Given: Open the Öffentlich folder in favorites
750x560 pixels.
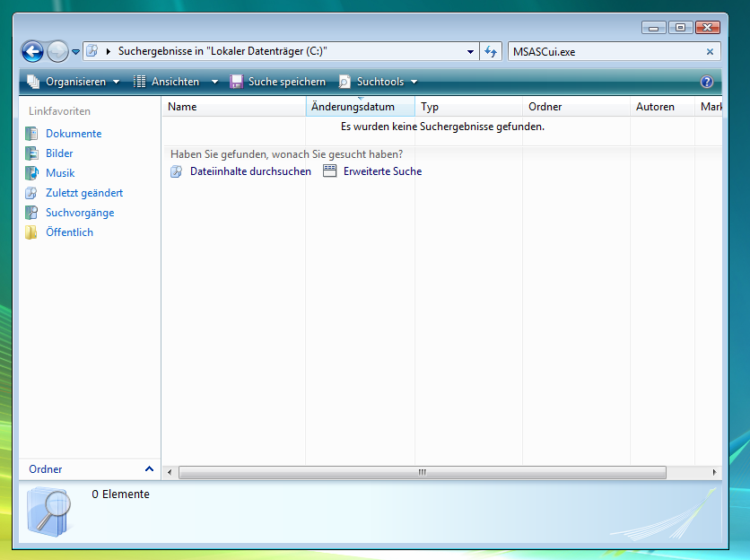Looking at the screenshot, I should [x=69, y=232].
